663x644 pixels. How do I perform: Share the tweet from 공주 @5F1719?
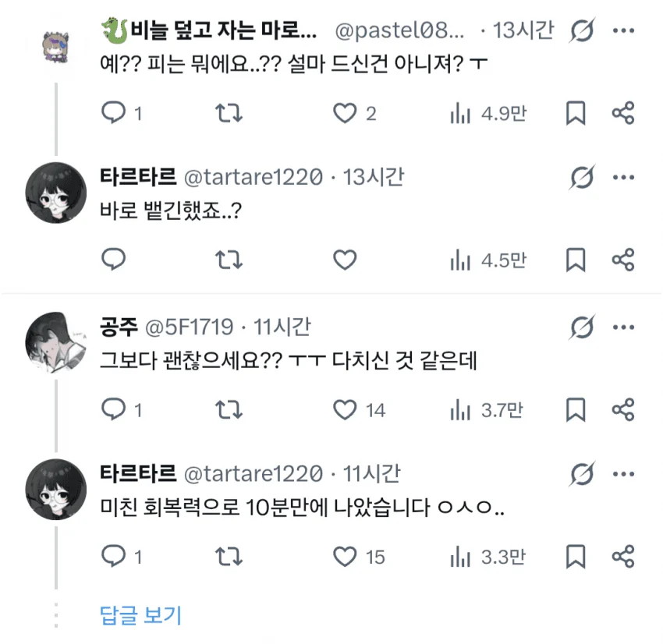623,409
